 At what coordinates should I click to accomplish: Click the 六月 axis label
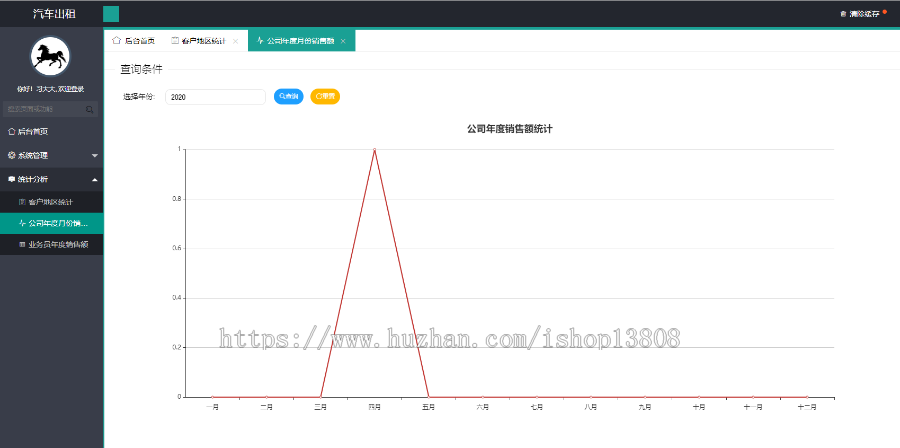tap(482, 407)
